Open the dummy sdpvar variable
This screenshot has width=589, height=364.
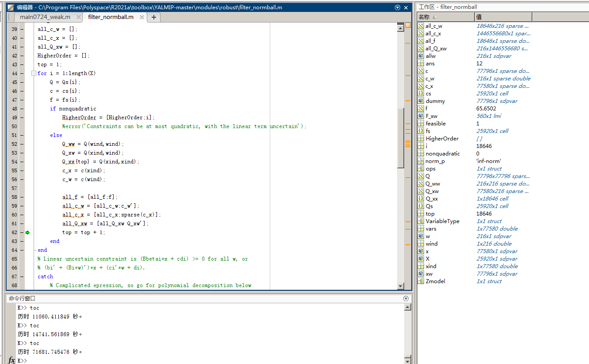click(432, 101)
